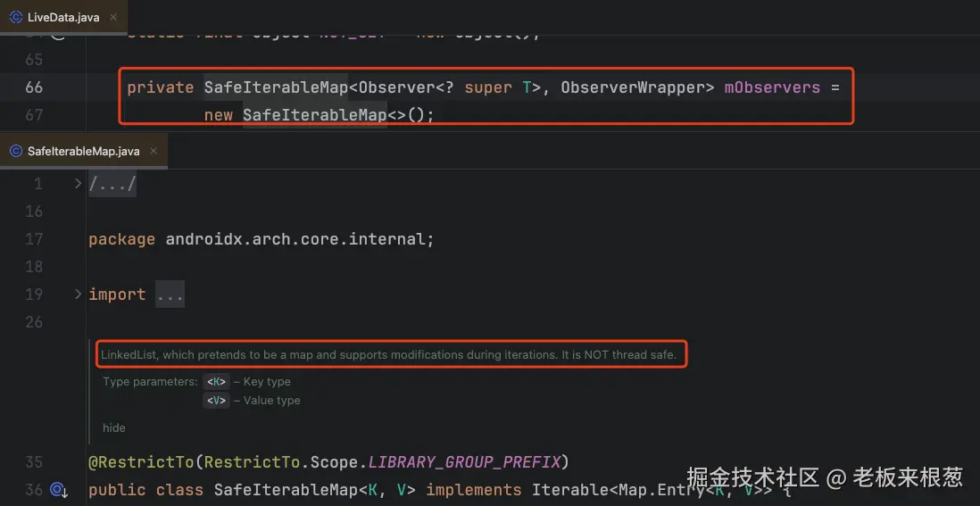Close the SafeIterableMap.java tab
Screen dimensions: 980x506
click(x=154, y=151)
